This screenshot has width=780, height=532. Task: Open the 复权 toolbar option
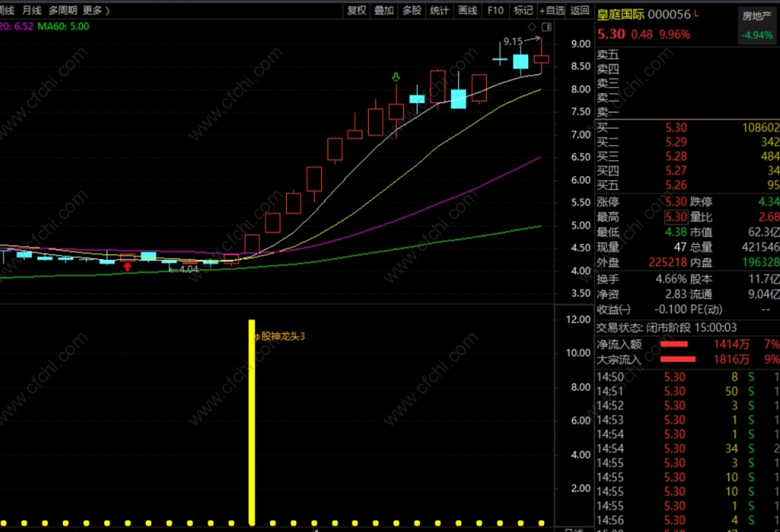click(357, 10)
